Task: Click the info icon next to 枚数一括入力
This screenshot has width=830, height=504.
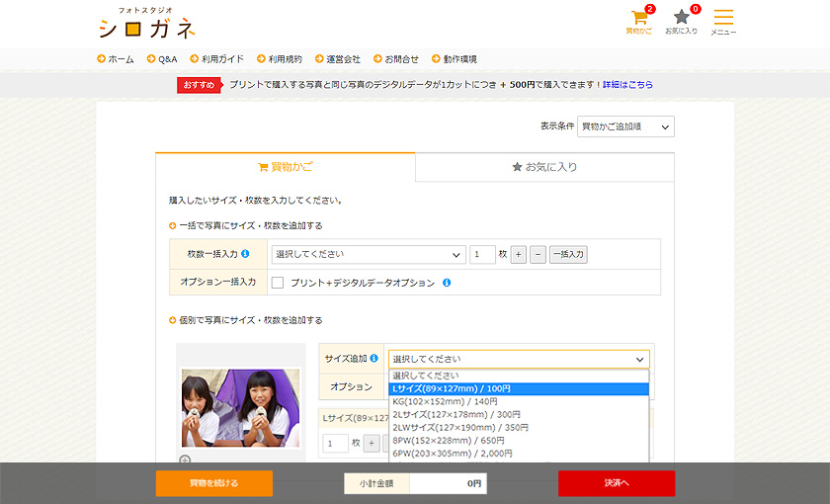Action: click(x=245, y=254)
